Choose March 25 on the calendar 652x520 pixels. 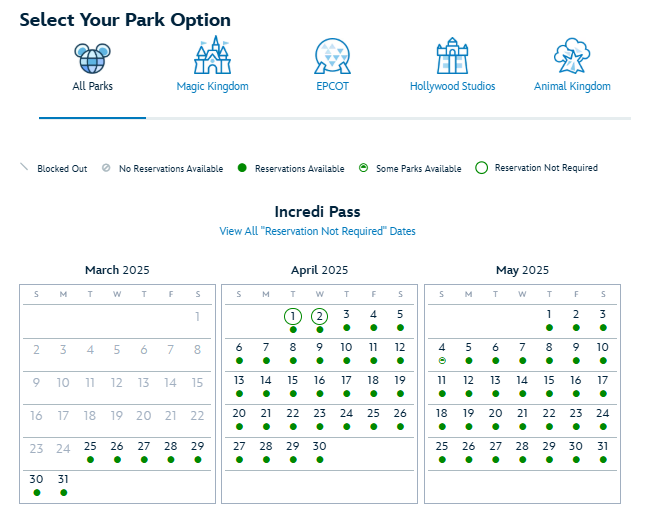pos(90,446)
